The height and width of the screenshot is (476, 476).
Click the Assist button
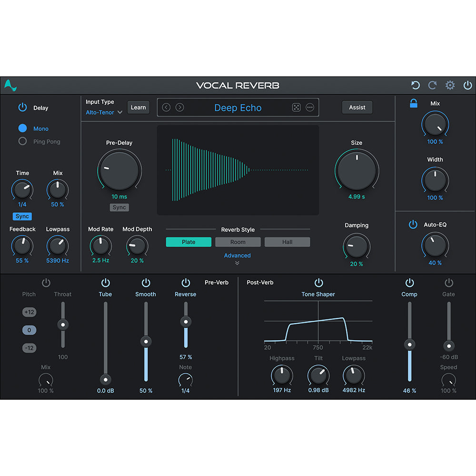click(x=357, y=107)
